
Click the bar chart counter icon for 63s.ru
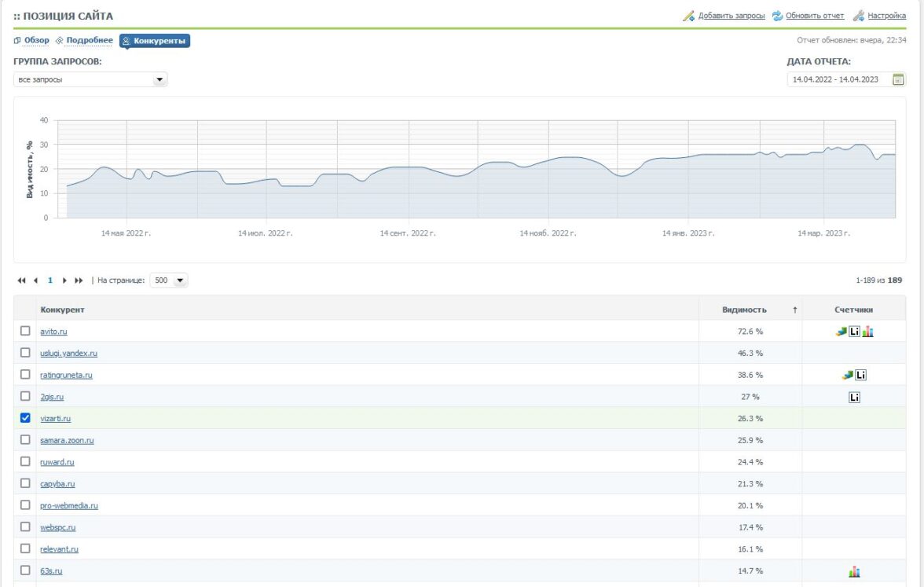[x=854, y=571]
